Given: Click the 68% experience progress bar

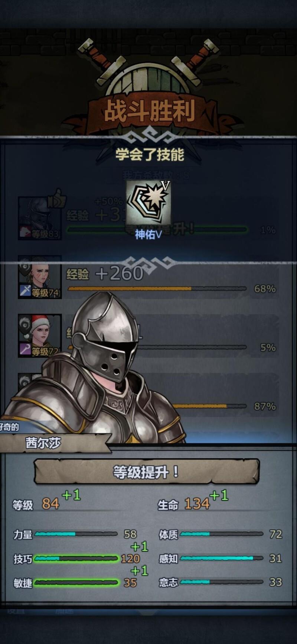Looking at the screenshot, I should 157,288.
